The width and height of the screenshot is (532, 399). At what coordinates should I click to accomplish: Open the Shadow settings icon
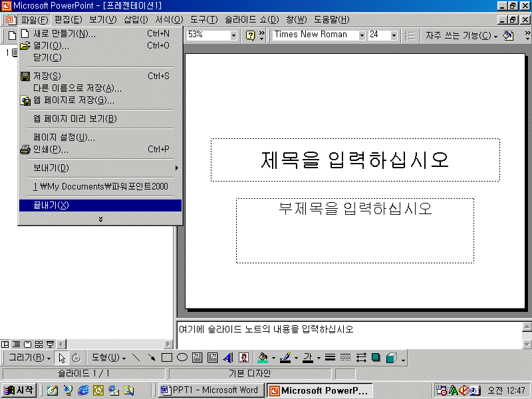tap(376, 358)
